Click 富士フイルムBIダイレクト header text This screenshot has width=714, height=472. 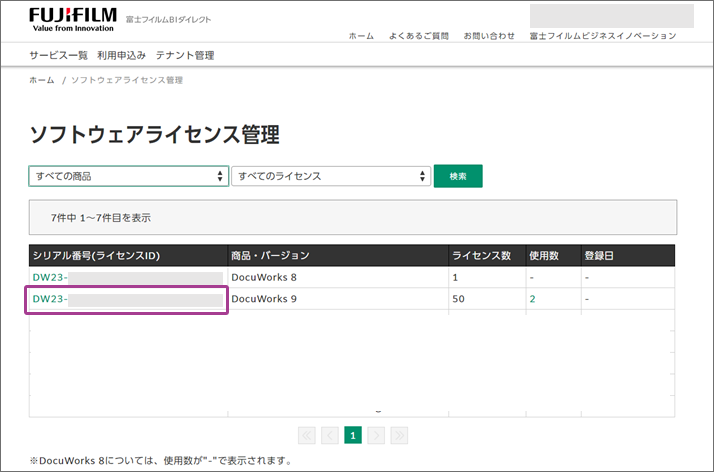(x=168, y=20)
